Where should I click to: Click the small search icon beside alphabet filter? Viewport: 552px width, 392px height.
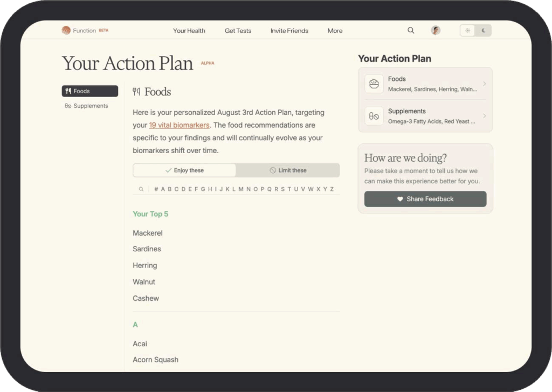point(141,189)
